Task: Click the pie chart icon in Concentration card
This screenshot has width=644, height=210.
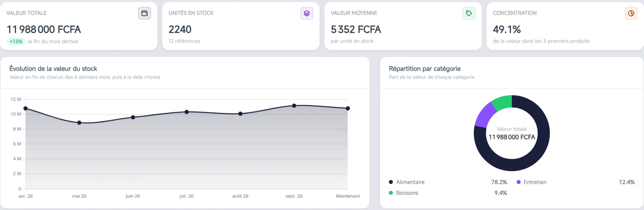Action: pos(631,13)
